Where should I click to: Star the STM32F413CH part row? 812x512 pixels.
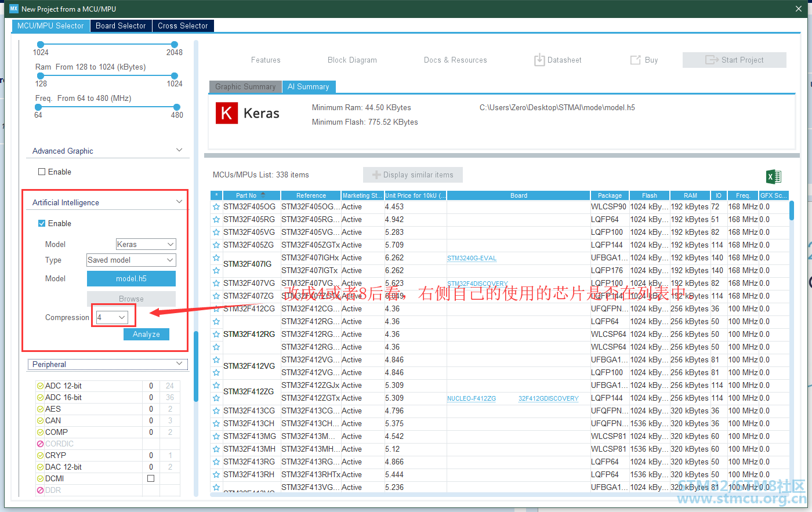coord(216,424)
